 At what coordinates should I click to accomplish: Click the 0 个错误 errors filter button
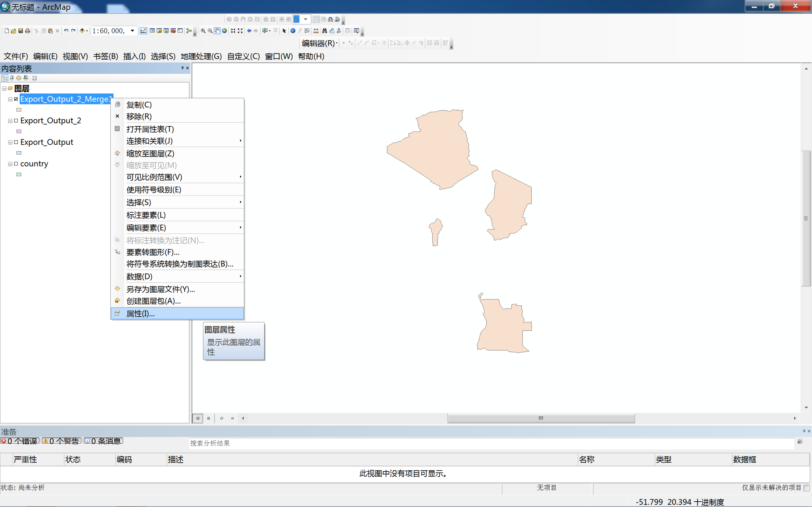(x=20, y=441)
